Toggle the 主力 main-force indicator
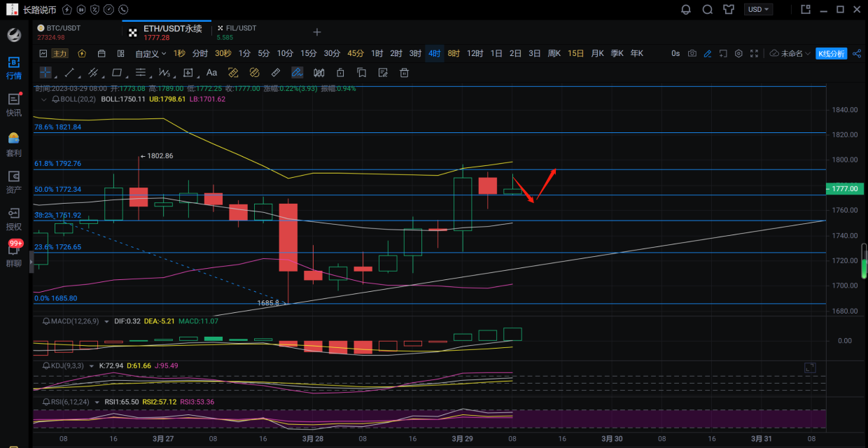The width and height of the screenshot is (868, 448). [x=60, y=54]
